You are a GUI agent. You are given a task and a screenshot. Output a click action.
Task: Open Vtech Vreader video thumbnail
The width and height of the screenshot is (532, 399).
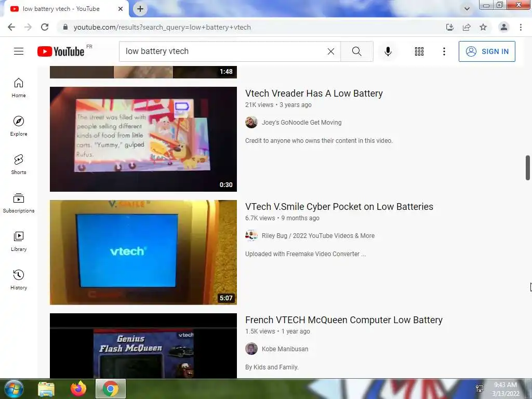143,139
